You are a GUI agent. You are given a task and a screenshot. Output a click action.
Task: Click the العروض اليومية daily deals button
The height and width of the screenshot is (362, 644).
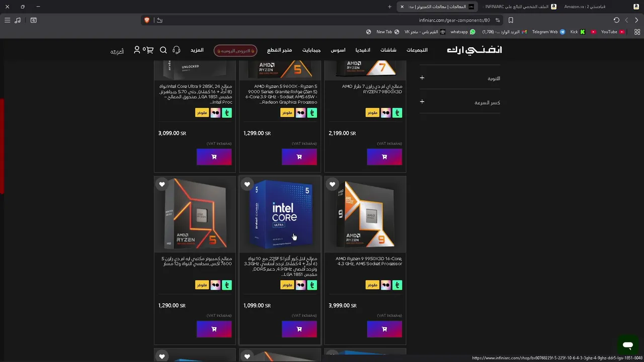click(x=235, y=51)
